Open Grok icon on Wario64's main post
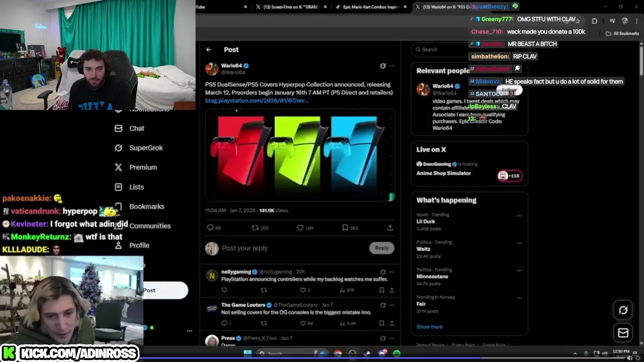 [x=383, y=66]
